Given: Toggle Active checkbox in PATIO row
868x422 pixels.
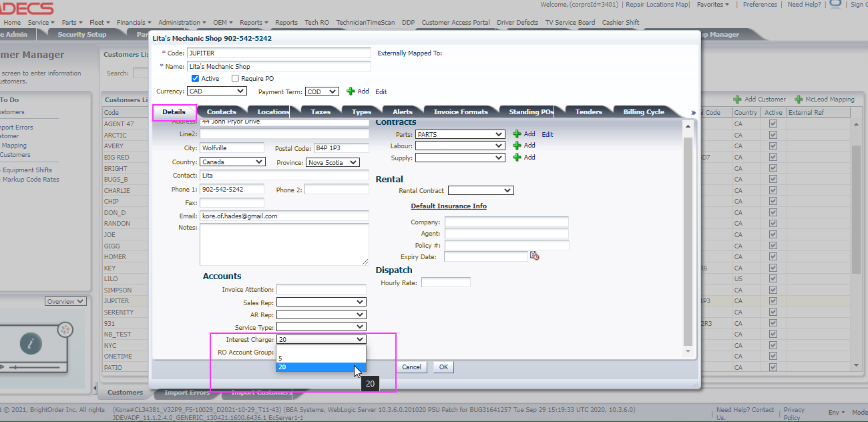Looking at the screenshot, I should (x=773, y=368).
